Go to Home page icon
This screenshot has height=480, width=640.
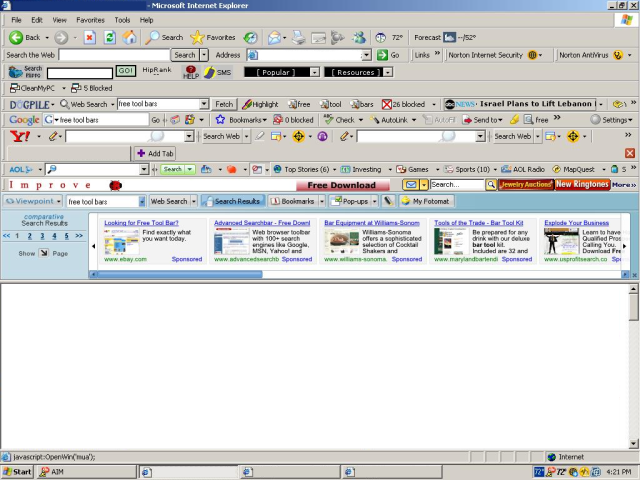click(129, 38)
